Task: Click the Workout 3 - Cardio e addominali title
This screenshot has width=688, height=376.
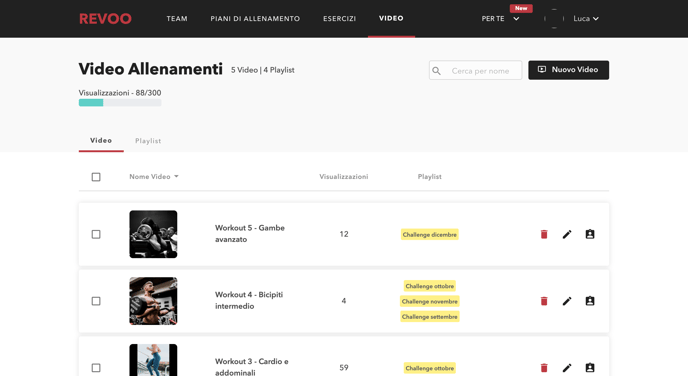Action: 251,367
